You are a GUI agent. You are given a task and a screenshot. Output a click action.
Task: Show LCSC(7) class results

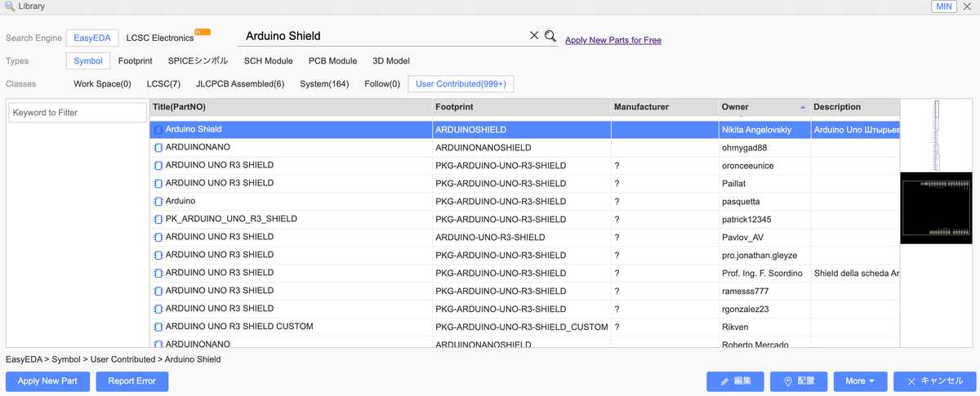click(163, 84)
